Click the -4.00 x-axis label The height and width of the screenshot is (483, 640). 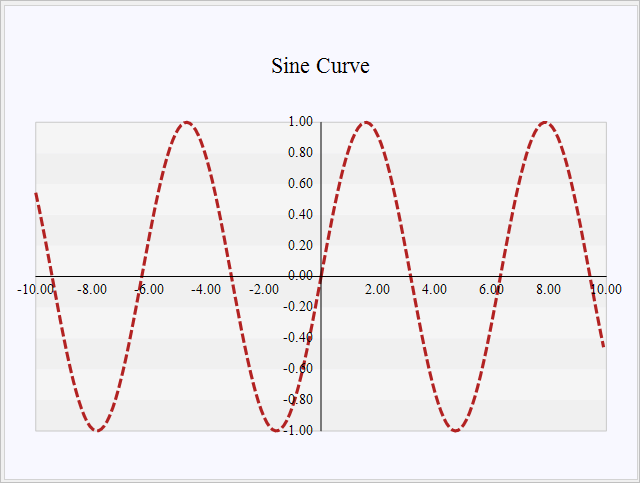(x=207, y=289)
